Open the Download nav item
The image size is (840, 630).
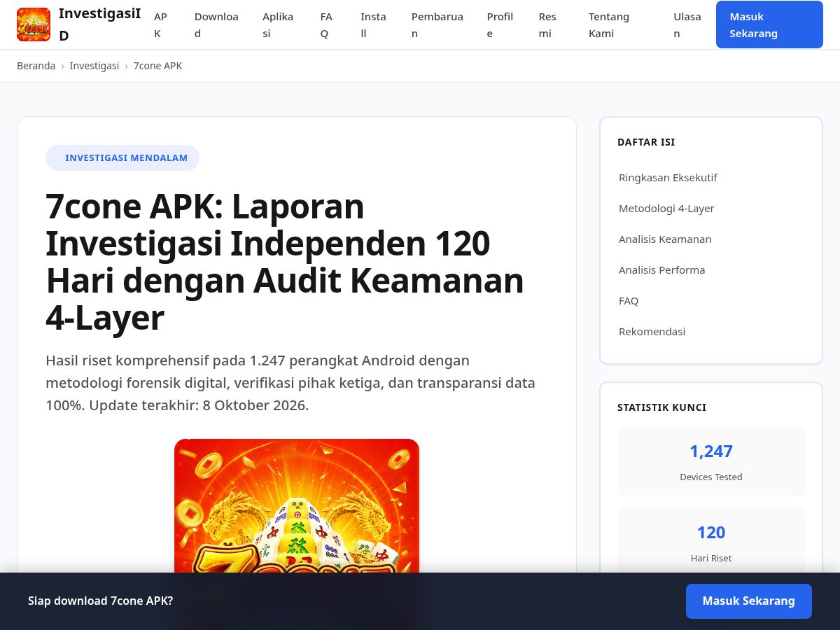tap(216, 24)
